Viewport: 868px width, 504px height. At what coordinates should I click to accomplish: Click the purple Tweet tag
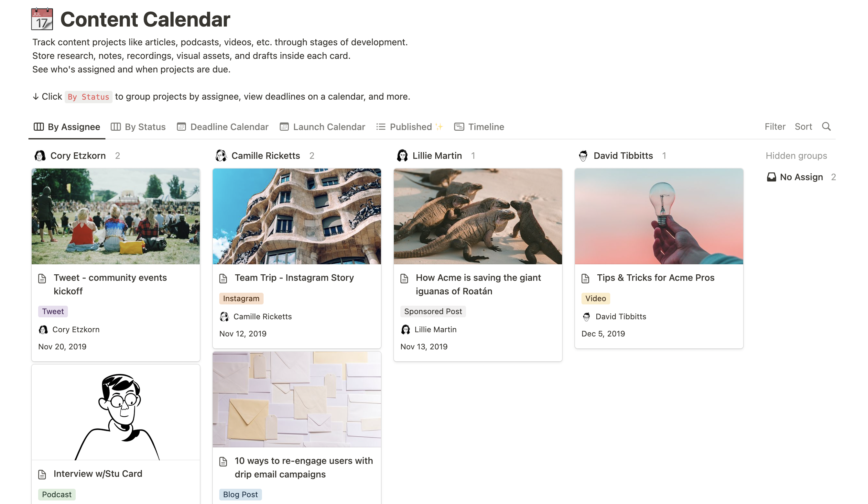[x=53, y=312]
